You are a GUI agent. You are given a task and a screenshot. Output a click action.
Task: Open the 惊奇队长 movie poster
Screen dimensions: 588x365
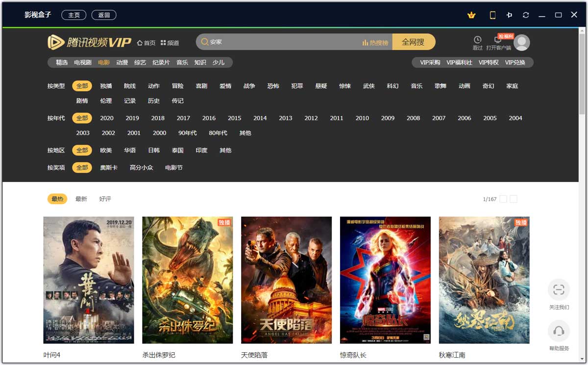[386, 280]
